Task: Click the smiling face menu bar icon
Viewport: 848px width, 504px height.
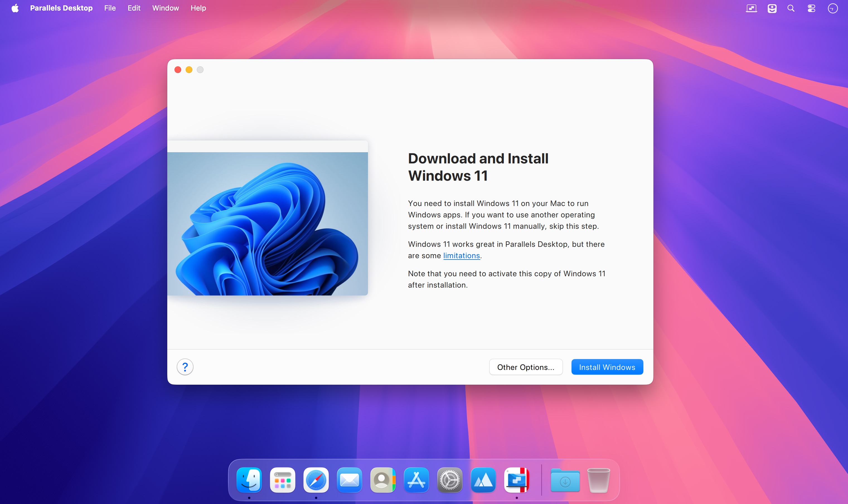Action: [772, 8]
